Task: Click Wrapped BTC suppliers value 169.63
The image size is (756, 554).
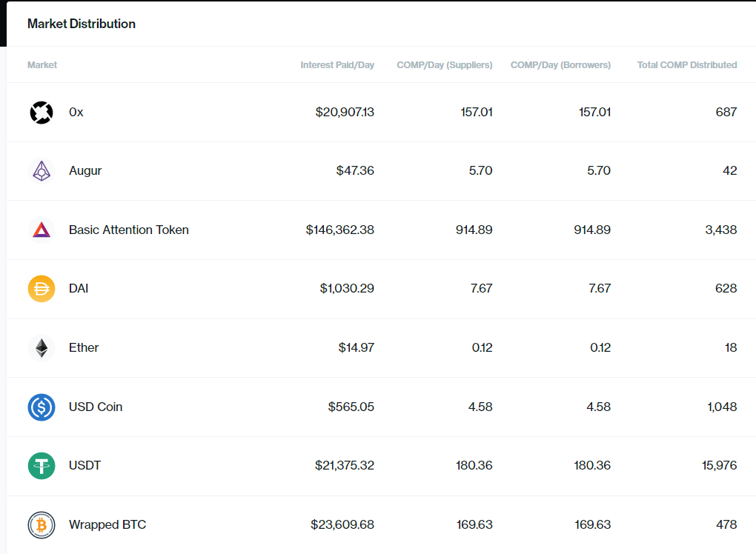Action: coord(474,524)
